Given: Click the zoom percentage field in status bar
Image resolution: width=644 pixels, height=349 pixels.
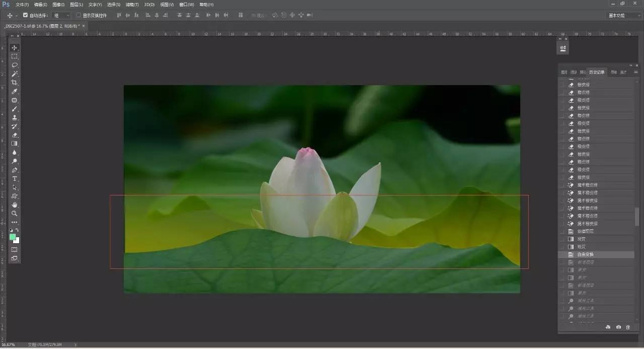Looking at the screenshot, I should tap(9, 345).
